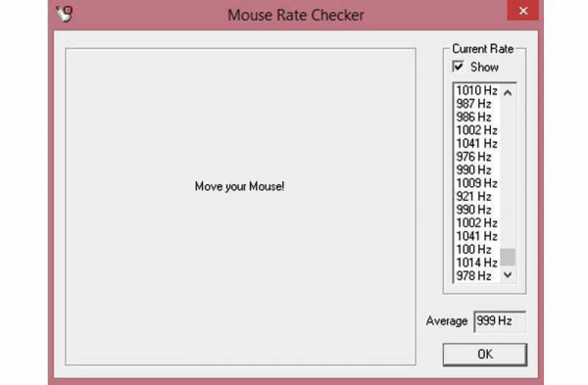Click the scroll down arrow in rate list

(x=508, y=274)
